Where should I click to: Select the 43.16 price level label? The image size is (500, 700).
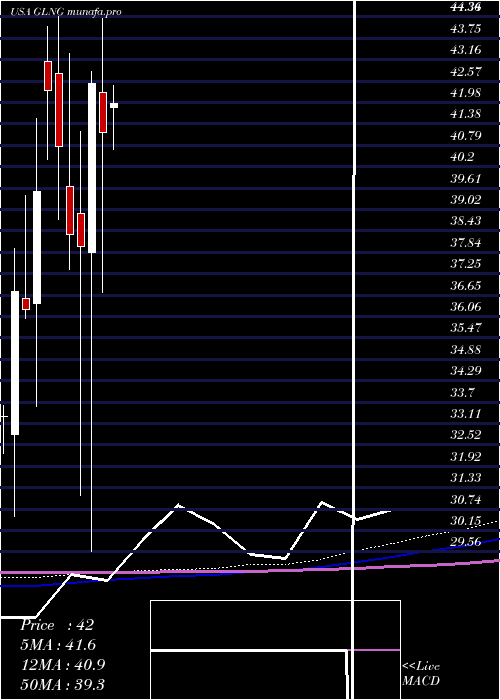[466, 50]
